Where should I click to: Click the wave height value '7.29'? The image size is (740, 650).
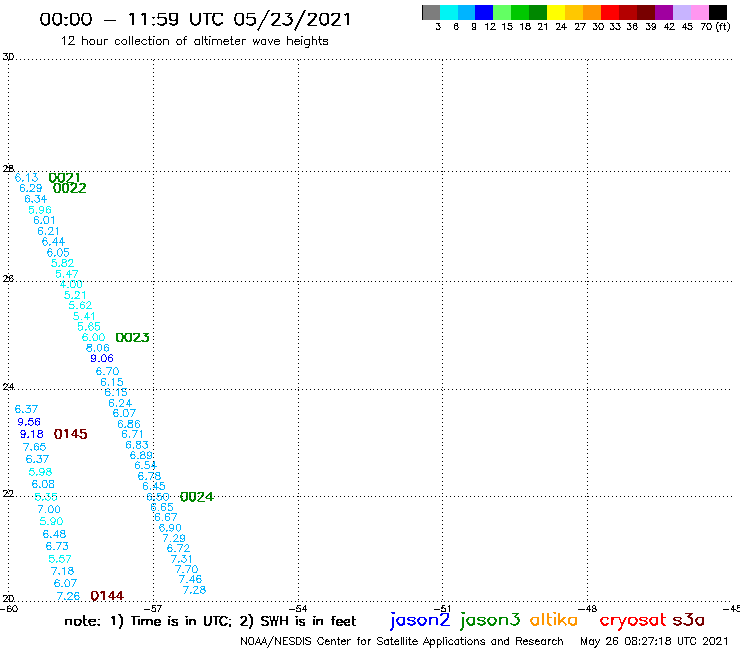pyautogui.click(x=174, y=538)
